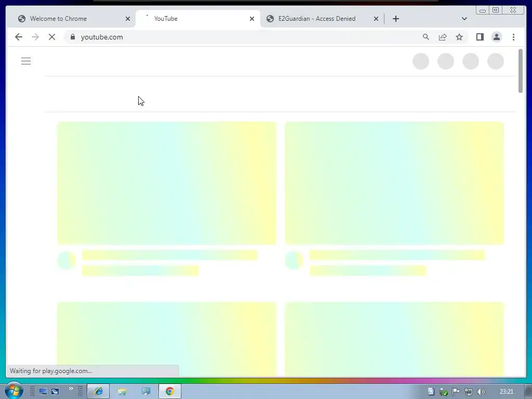The height and width of the screenshot is (399, 532).
Task: Close the Welcome to Chrome tab
Action: click(128, 19)
